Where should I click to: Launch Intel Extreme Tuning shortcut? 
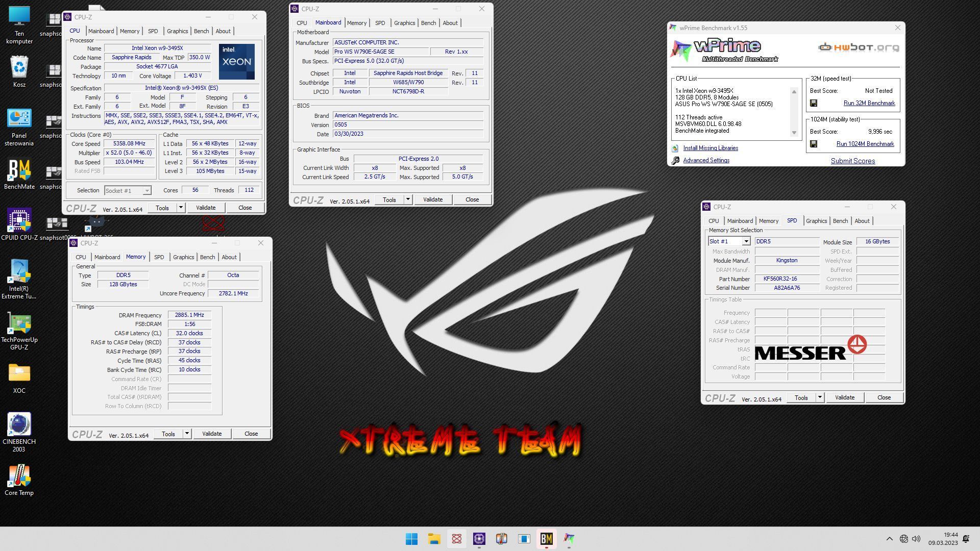pyautogui.click(x=19, y=279)
